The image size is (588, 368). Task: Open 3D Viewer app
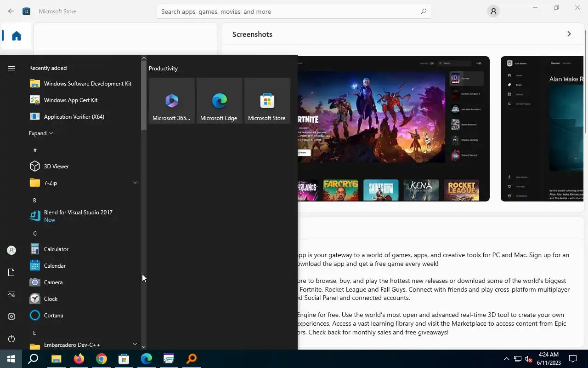[x=84, y=167]
